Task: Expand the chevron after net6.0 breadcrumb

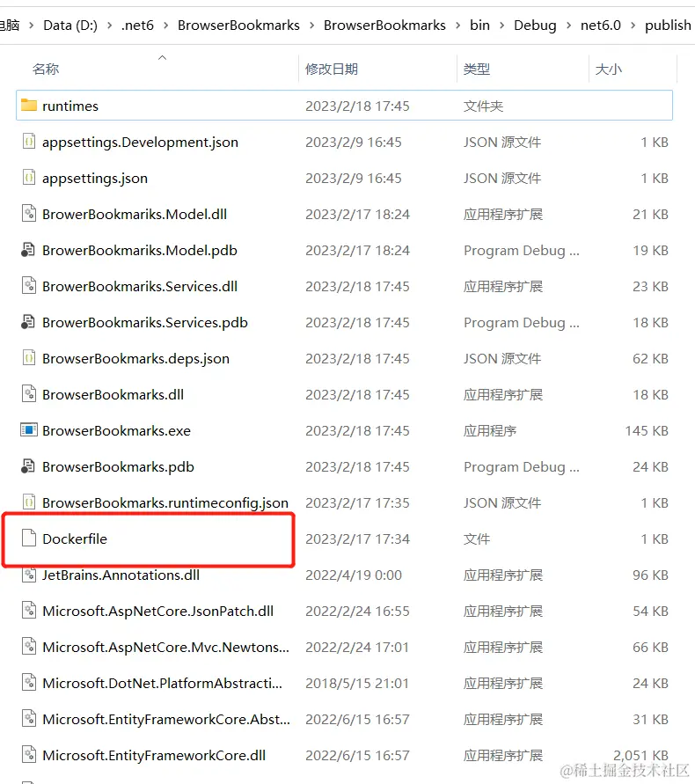Action: click(633, 25)
